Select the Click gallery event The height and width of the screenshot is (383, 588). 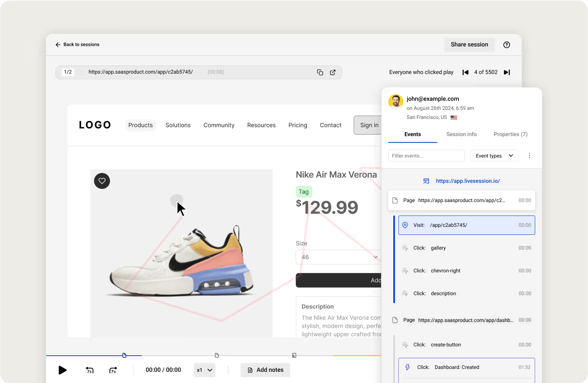click(467, 248)
